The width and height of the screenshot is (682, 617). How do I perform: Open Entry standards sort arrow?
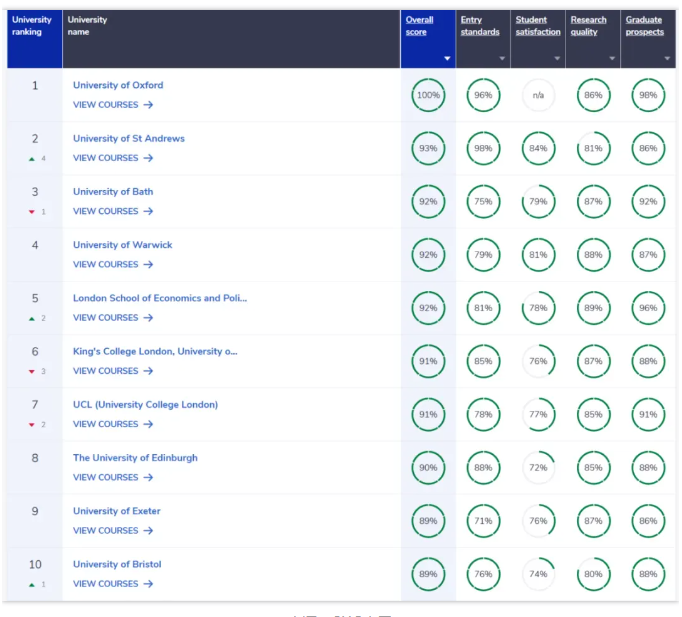click(502, 59)
